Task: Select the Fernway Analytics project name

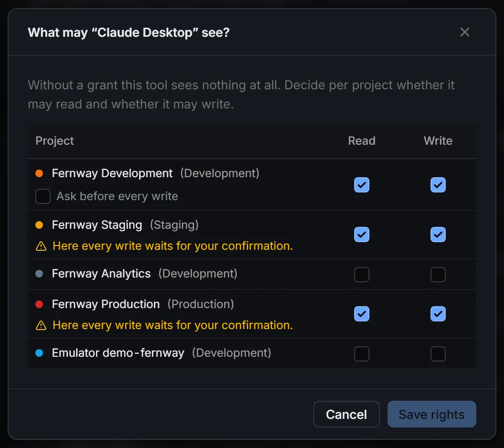Action: (101, 274)
